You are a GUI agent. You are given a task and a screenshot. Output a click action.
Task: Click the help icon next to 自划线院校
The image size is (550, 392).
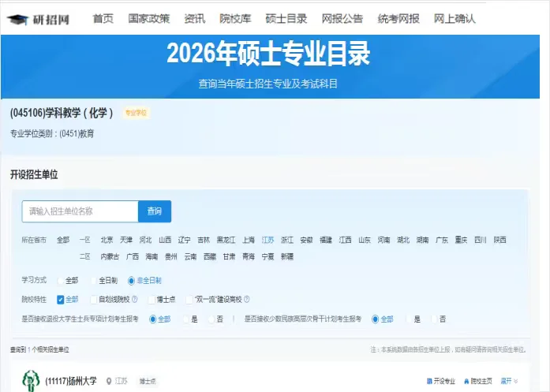click(x=134, y=300)
